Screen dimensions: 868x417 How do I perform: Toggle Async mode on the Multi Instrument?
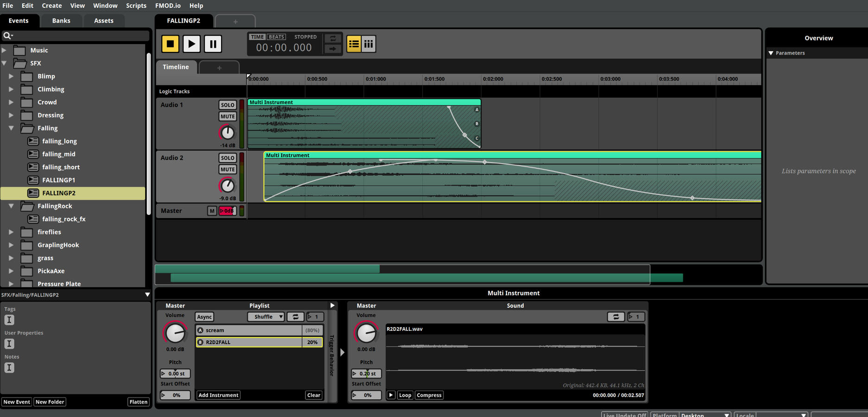coord(204,316)
